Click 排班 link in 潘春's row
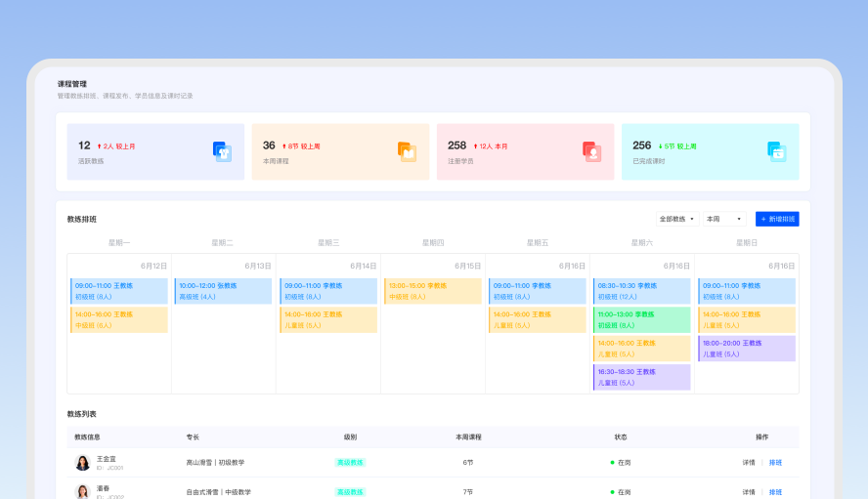This screenshot has height=499, width=868. [775, 492]
